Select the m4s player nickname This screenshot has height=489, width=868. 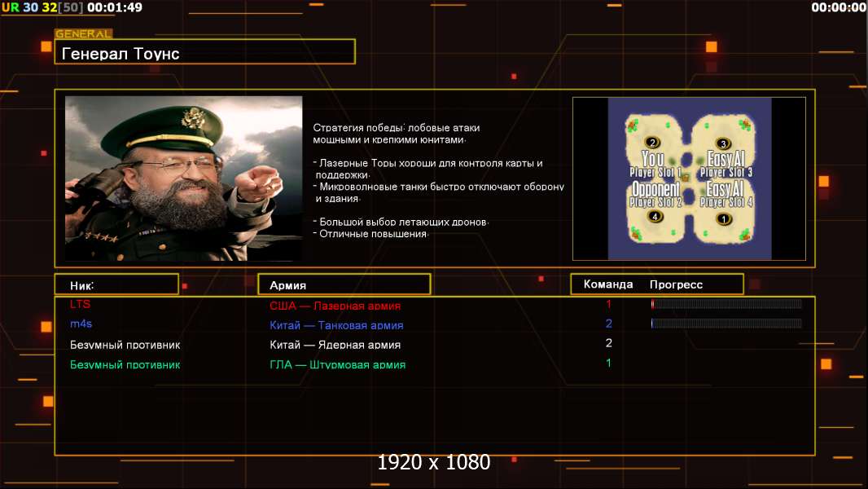(81, 324)
